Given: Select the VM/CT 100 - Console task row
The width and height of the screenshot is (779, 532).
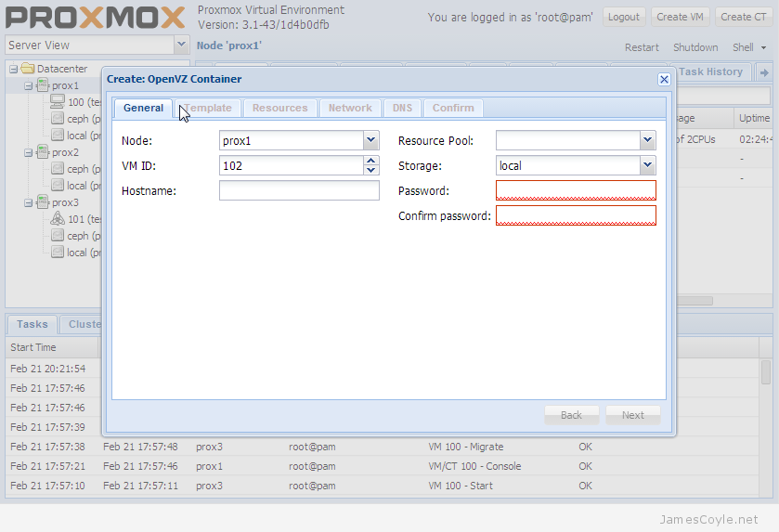Looking at the screenshot, I should tap(382, 466).
